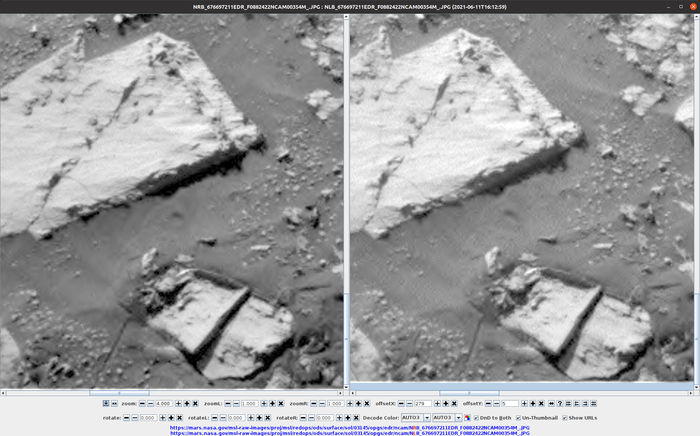This screenshot has width=700, height=436.
Task: Click the bold minus button beside rotateR
Action: coord(303,418)
